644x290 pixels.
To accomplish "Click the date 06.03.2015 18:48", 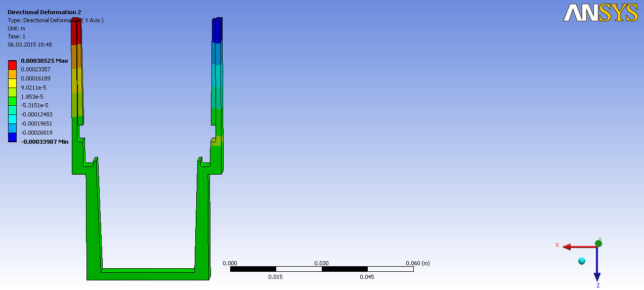I will (30, 45).
